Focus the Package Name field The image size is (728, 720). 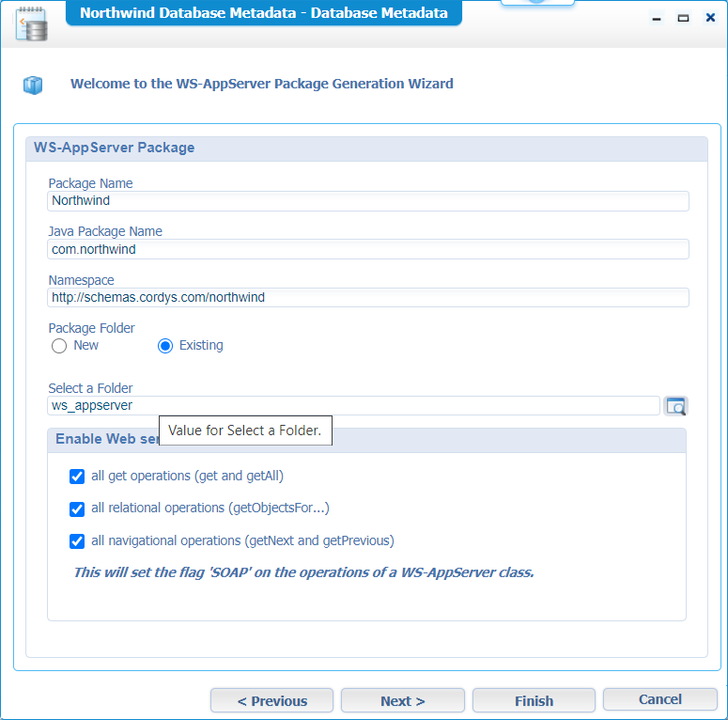coord(367,201)
